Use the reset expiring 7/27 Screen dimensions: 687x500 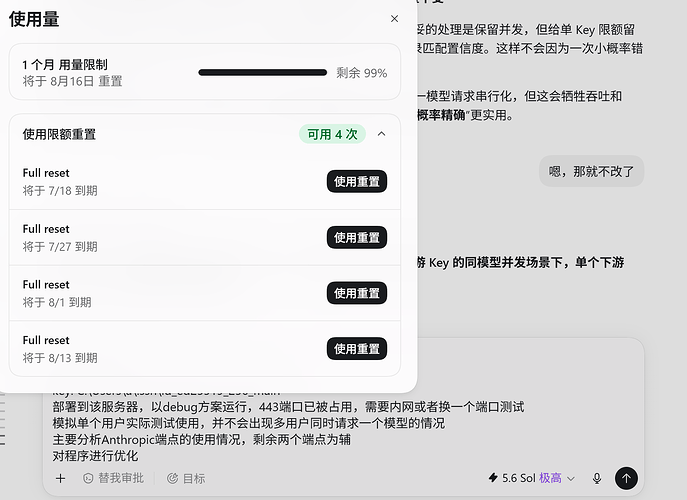[357, 237]
